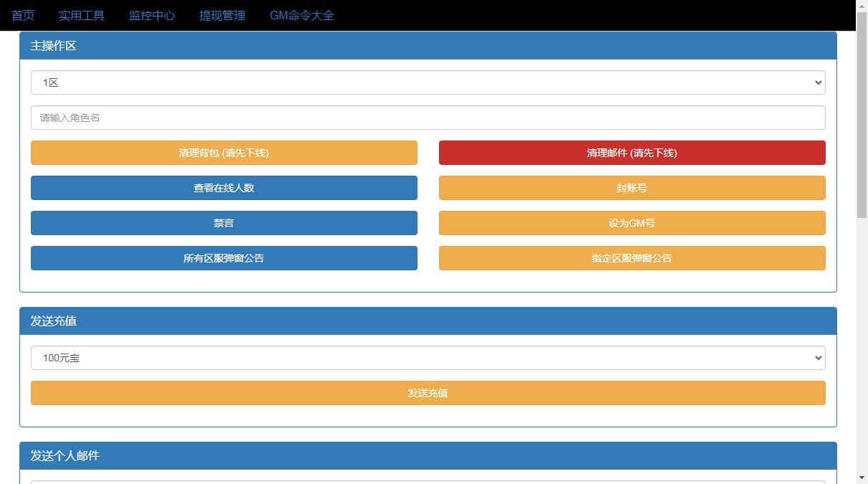Click the 指定区服弹窗公告 button
The image size is (868, 484).
click(x=632, y=258)
